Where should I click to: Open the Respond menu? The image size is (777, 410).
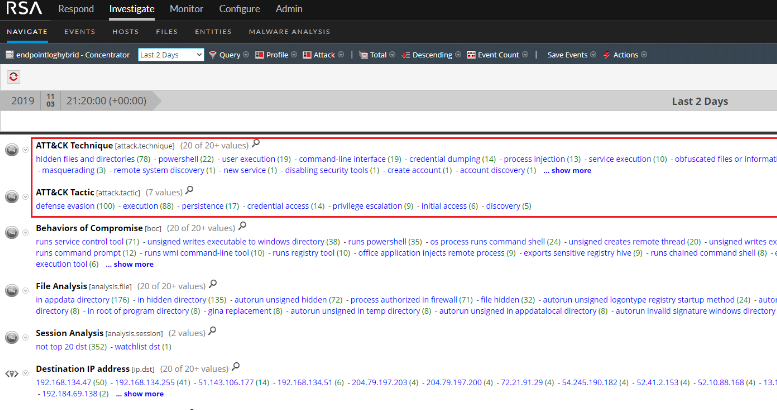76,9
